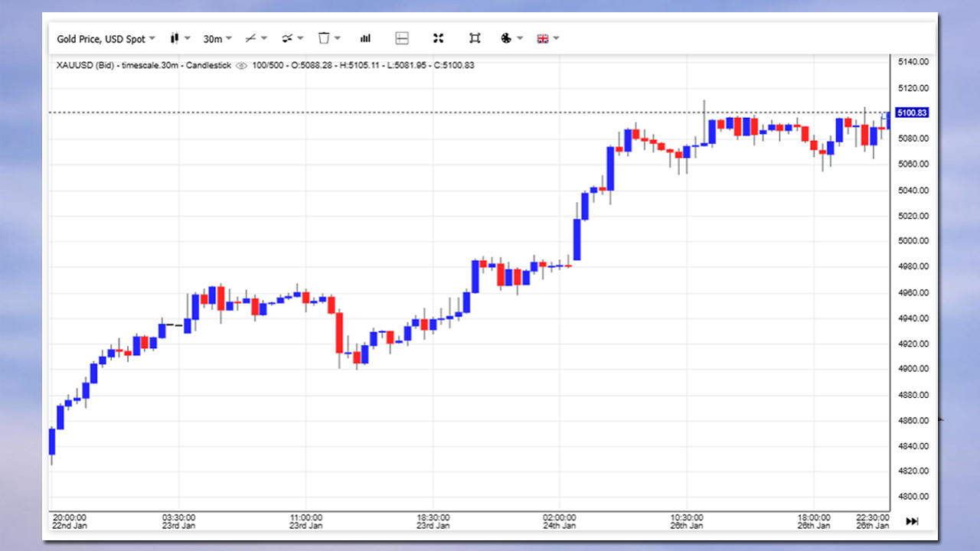This screenshot has width=980, height=551.
Task: Open the trash delete options
Action: pyautogui.click(x=328, y=38)
